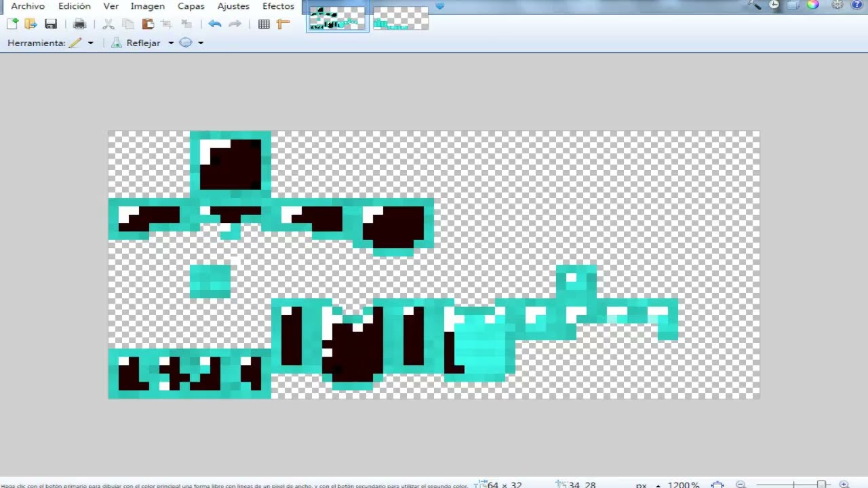868x488 pixels.
Task: Select the first open image thumbnail
Action: click(338, 17)
